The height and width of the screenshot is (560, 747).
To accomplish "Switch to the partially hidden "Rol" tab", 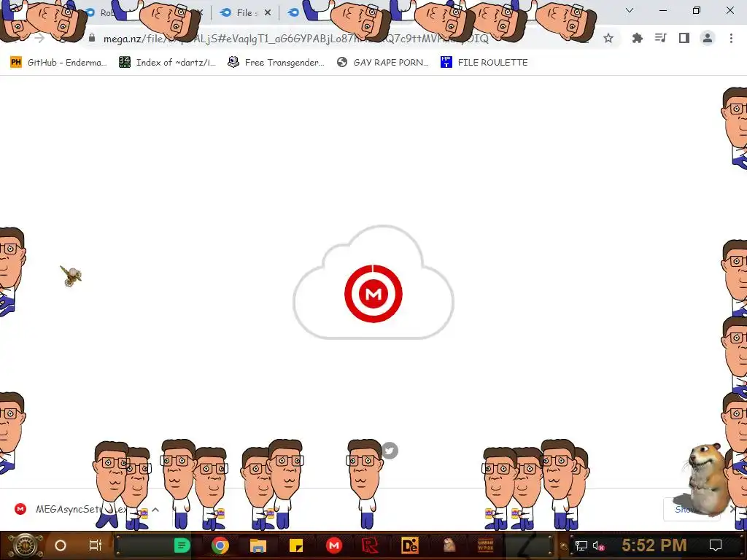I will pyautogui.click(x=105, y=13).
